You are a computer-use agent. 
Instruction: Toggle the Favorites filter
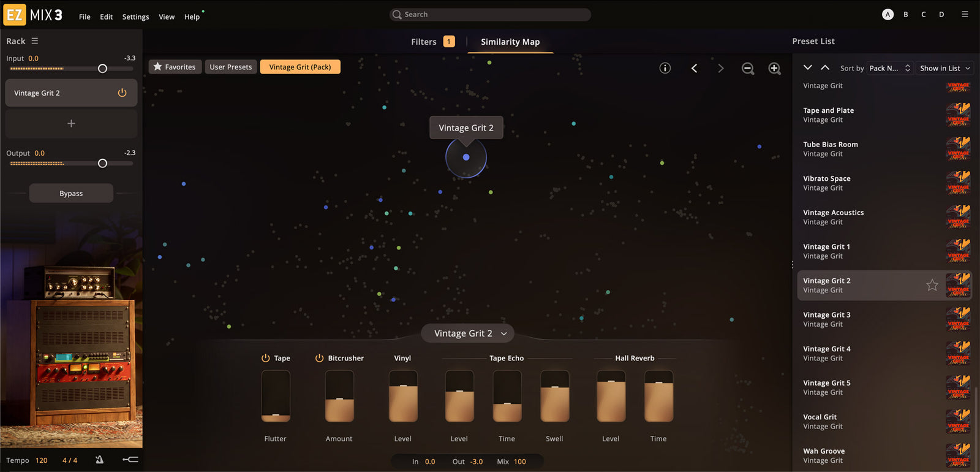point(175,67)
